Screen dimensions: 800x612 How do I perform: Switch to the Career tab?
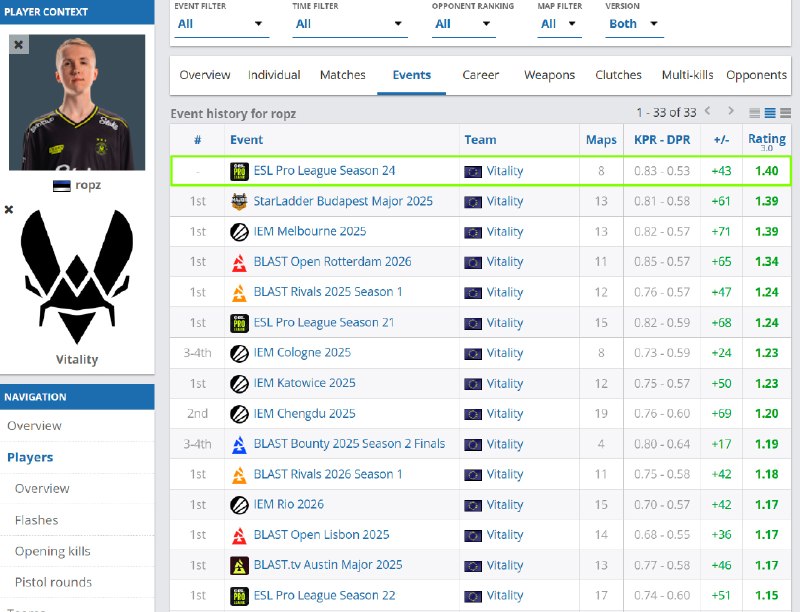tap(481, 75)
